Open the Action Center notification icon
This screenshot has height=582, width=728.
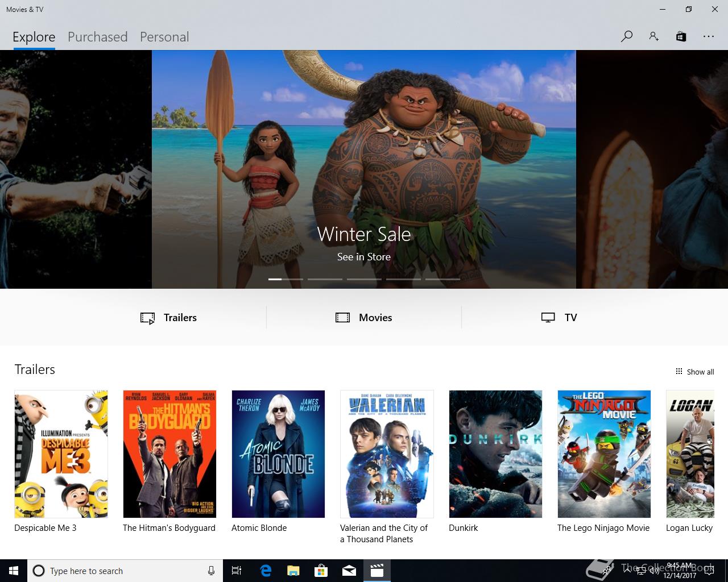pyautogui.click(x=709, y=571)
